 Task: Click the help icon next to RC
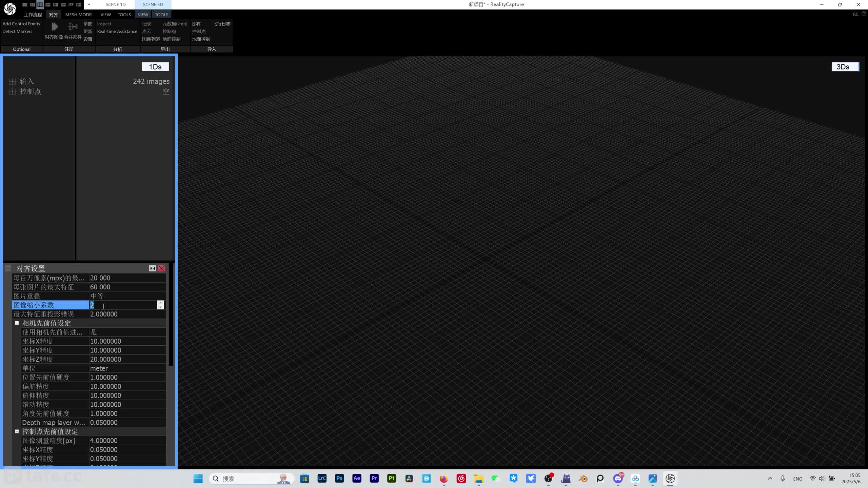click(x=864, y=14)
